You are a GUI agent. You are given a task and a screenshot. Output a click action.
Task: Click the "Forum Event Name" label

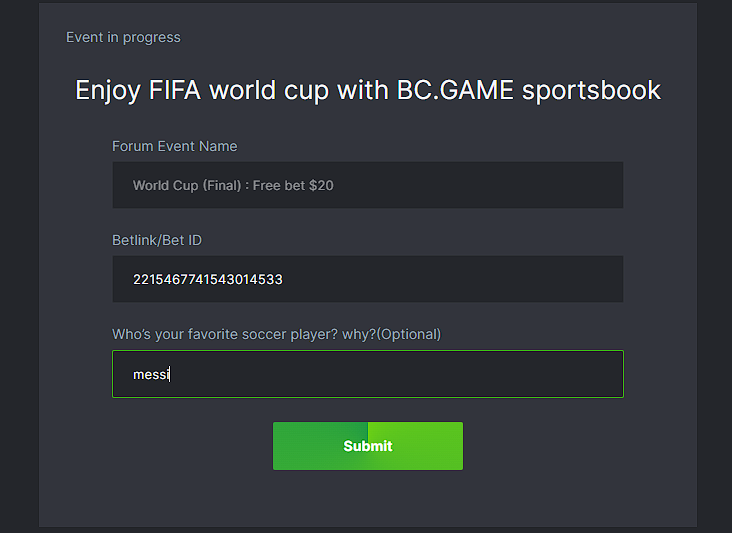174,146
